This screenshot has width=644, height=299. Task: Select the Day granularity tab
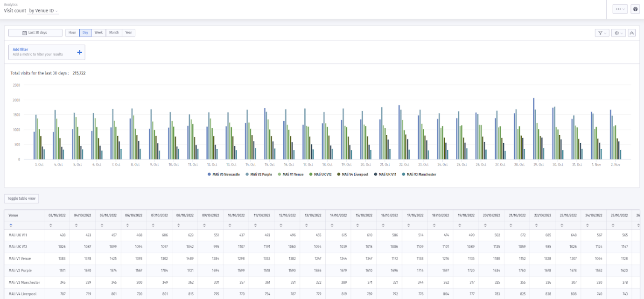pos(85,33)
